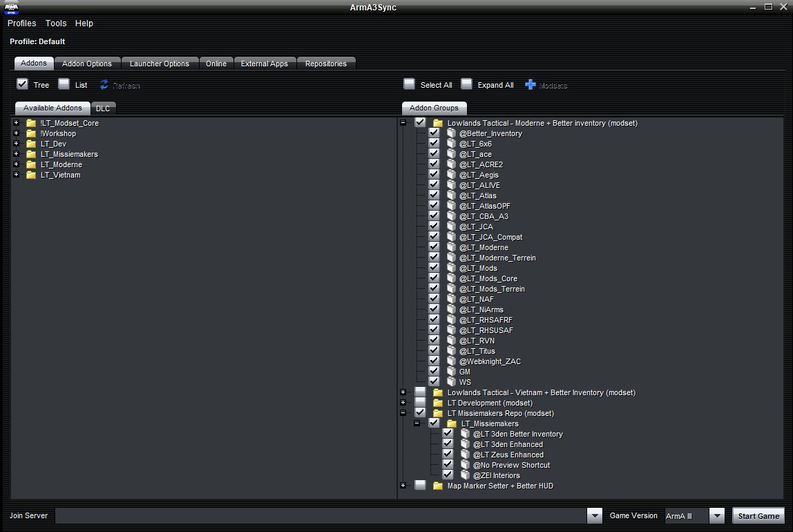Click the Start Game button
This screenshot has height=532, width=793.
point(758,516)
